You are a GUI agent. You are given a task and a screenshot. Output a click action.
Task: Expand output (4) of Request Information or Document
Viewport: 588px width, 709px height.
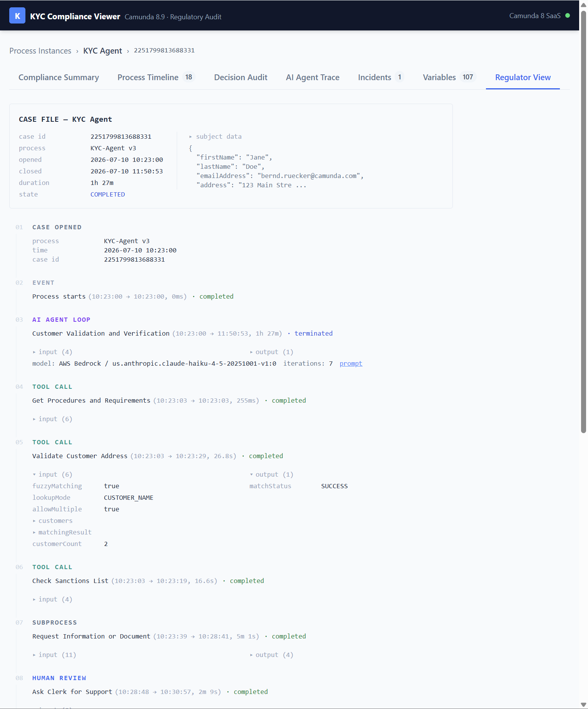coord(271,655)
